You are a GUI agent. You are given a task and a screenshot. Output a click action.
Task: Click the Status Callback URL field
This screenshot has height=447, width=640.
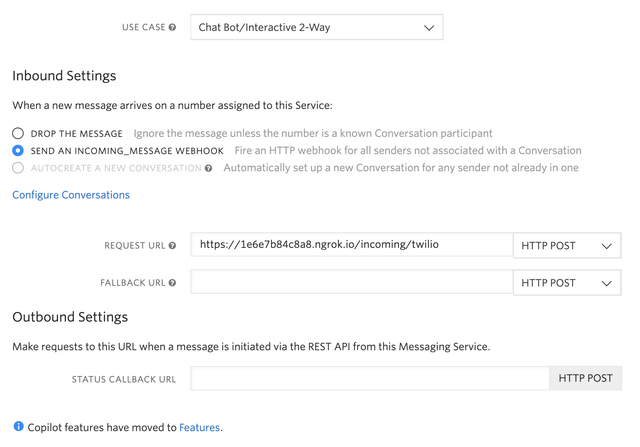pos(370,378)
